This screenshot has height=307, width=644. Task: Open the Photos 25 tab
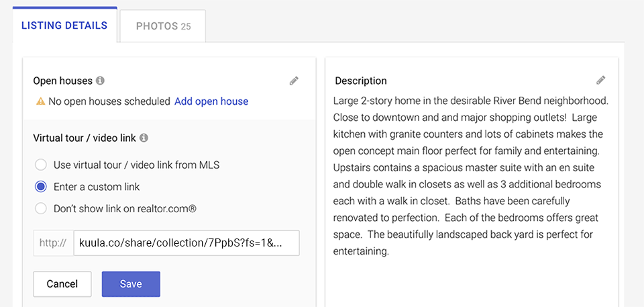pyautogui.click(x=163, y=26)
